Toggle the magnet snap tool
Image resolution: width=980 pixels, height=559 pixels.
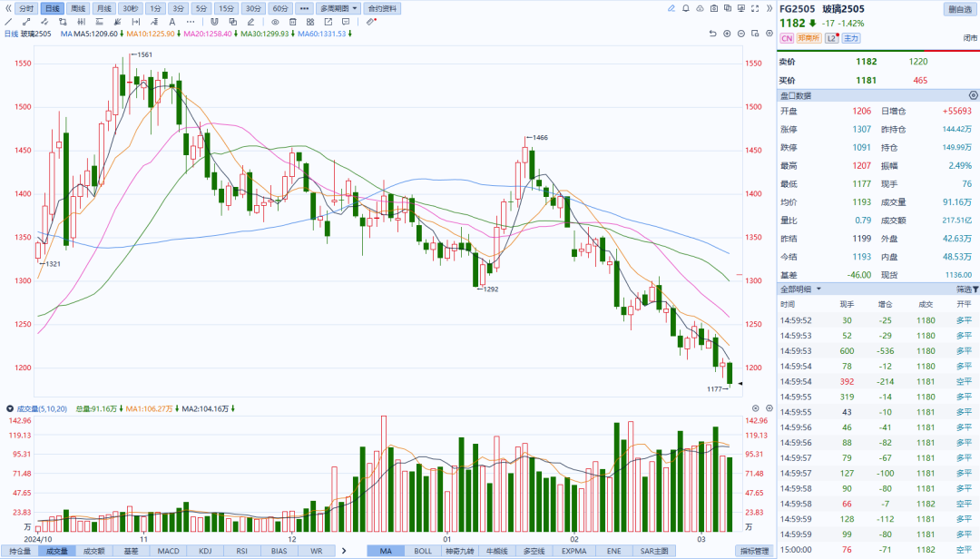pyautogui.click(x=214, y=22)
